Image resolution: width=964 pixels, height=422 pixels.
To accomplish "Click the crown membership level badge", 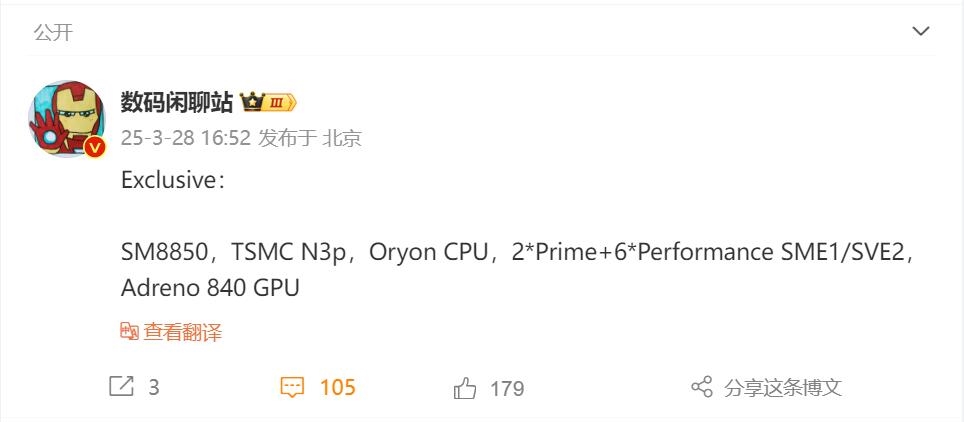I will (267, 102).
